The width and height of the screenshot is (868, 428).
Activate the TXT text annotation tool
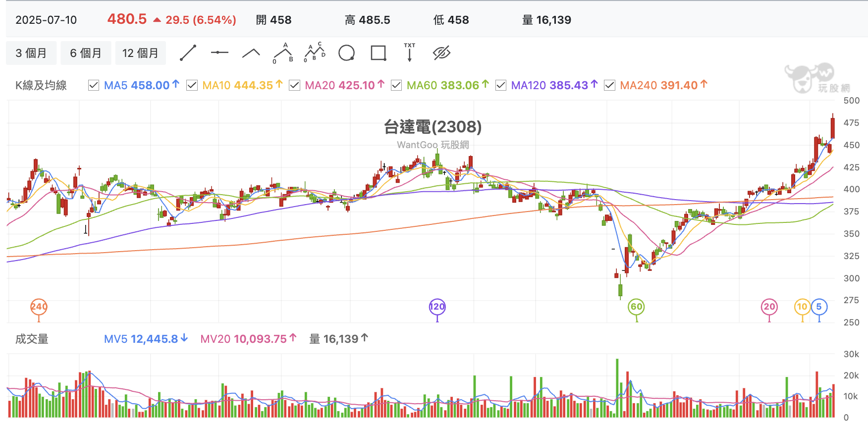point(410,53)
